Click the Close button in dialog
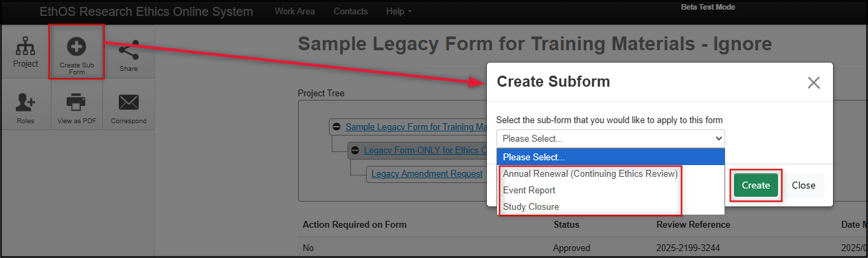The height and width of the screenshot is (258, 868). [x=803, y=185]
